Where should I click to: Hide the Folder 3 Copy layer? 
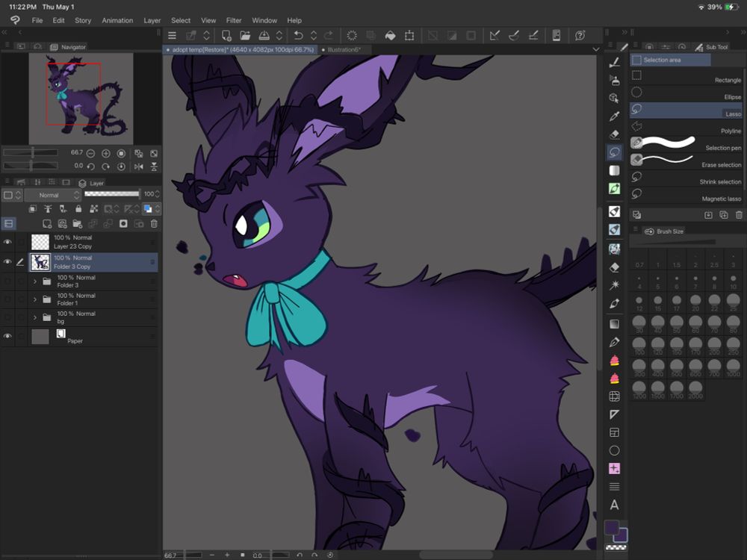(x=7, y=262)
